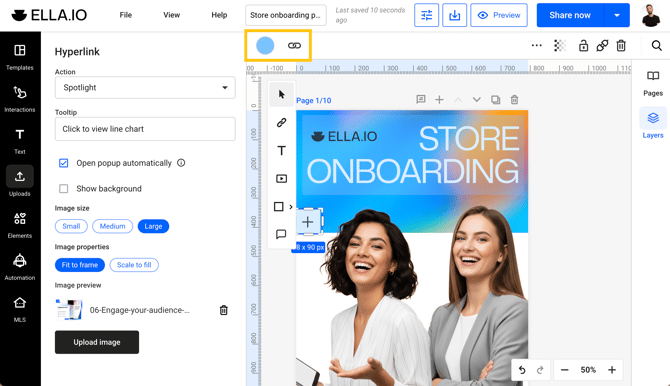Move page down with chevron arrow
The image size is (670, 386).
pyautogui.click(x=477, y=100)
